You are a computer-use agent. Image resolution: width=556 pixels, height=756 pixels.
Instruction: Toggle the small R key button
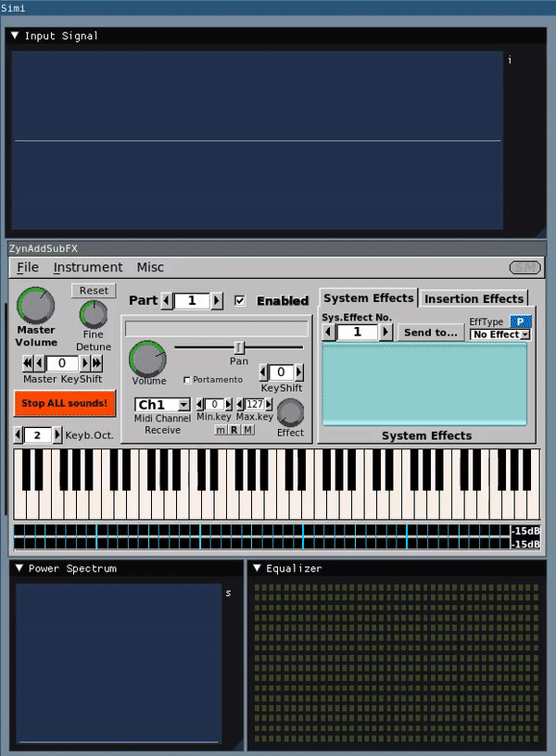coord(234,430)
